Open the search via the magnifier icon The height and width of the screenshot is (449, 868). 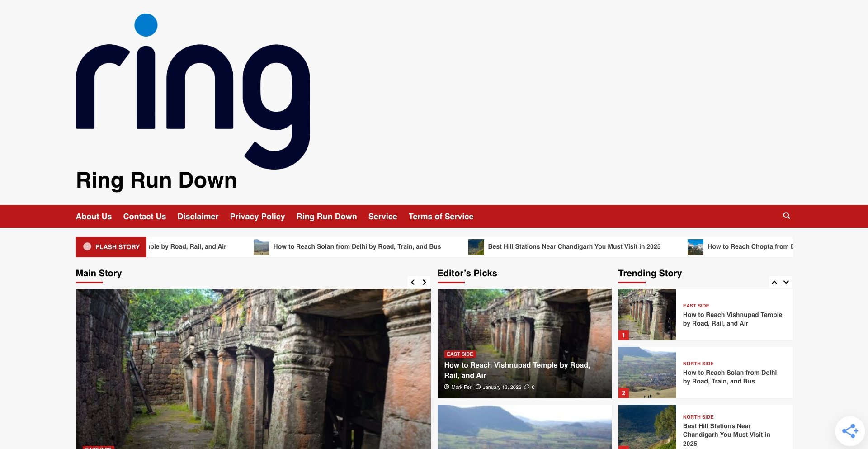[x=787, y=216]
